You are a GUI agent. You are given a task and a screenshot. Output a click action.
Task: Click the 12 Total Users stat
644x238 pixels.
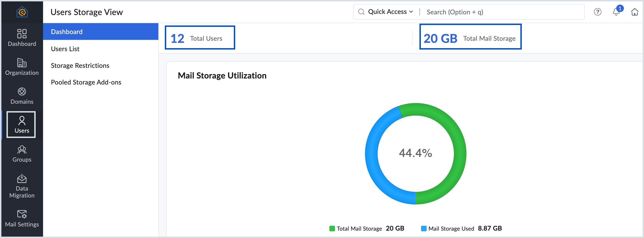tap(200, 38)
